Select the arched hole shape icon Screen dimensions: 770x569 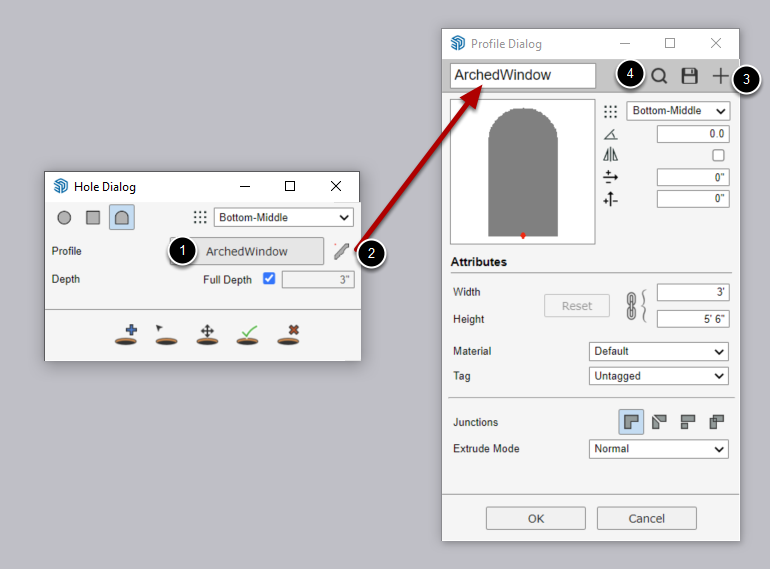122,217
